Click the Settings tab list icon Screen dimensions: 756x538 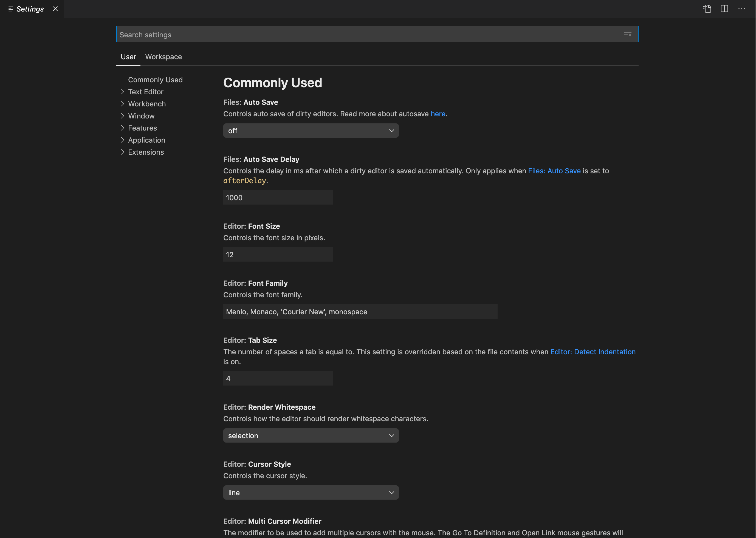point(11,9)
